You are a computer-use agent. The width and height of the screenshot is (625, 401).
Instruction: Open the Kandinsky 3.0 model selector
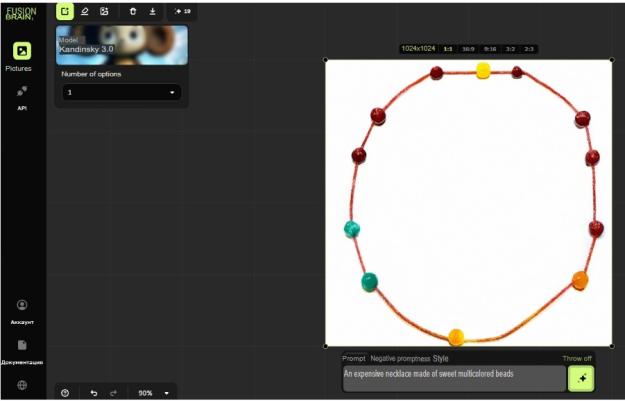pos(122,45)
